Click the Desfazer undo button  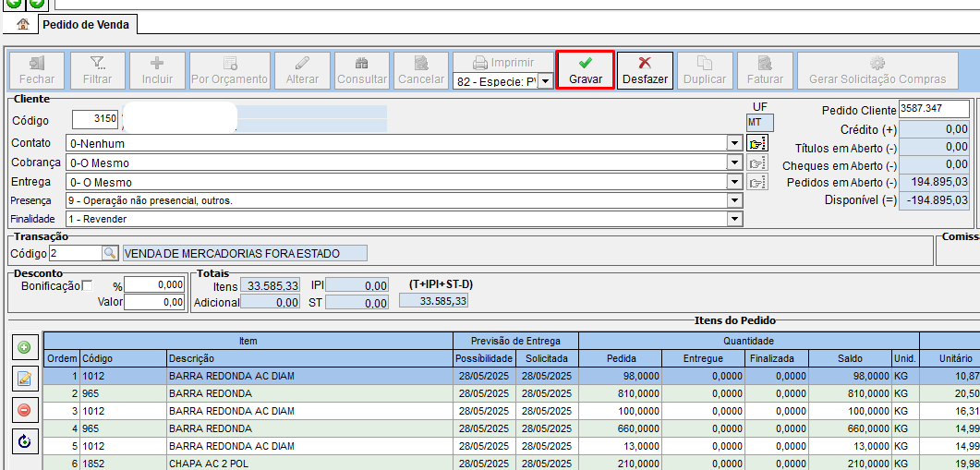[x=645, y=70]
